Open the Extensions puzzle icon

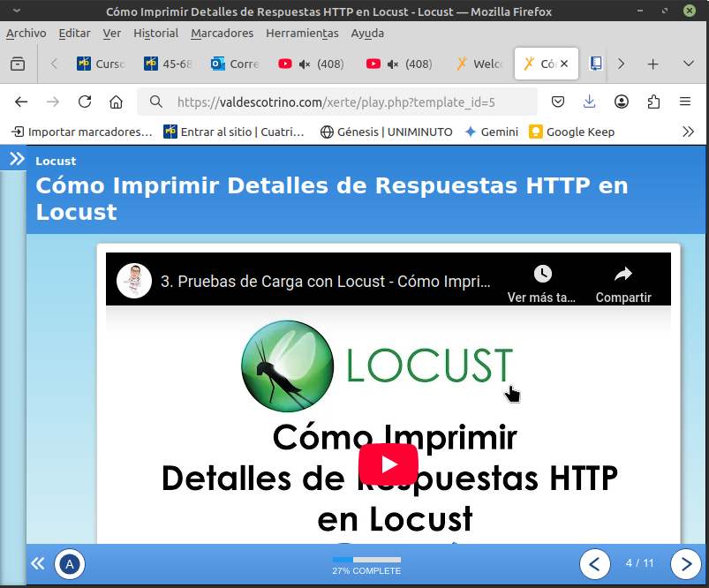click(x=653, y=102)
